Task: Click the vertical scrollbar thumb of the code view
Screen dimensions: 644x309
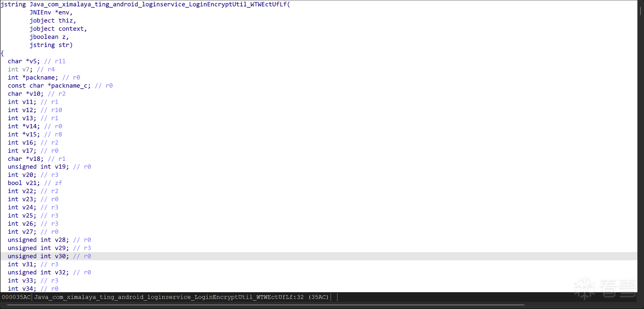Action: click(x=640, y=10)
